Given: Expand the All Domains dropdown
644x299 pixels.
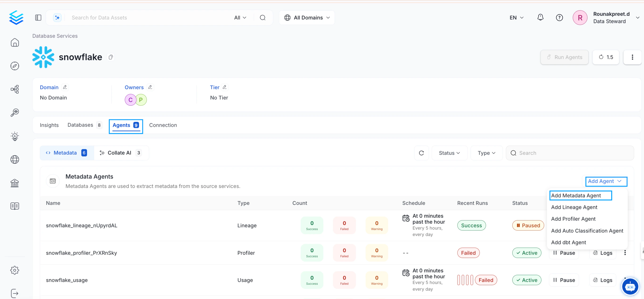Looking at the screenshot, I should (307, 18).
